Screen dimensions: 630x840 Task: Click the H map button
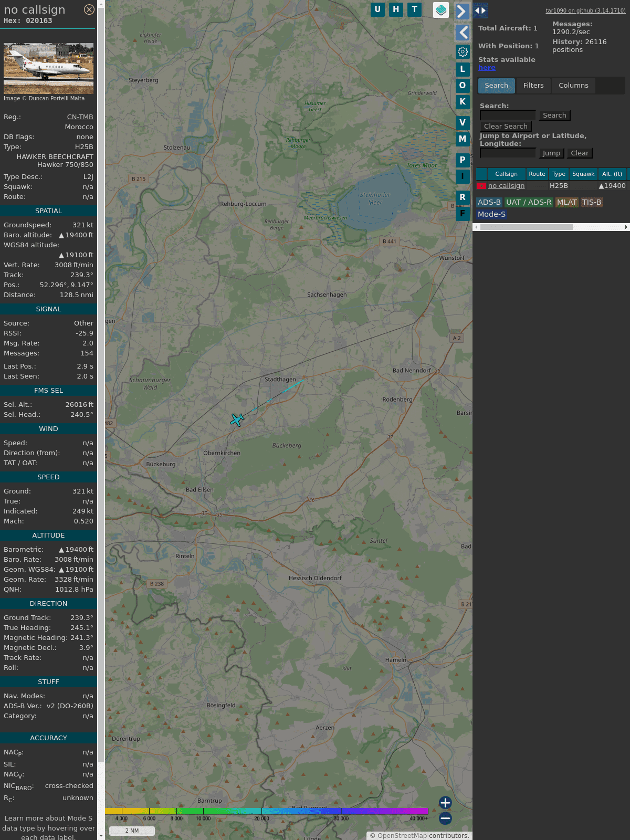[x=396, y=9]
